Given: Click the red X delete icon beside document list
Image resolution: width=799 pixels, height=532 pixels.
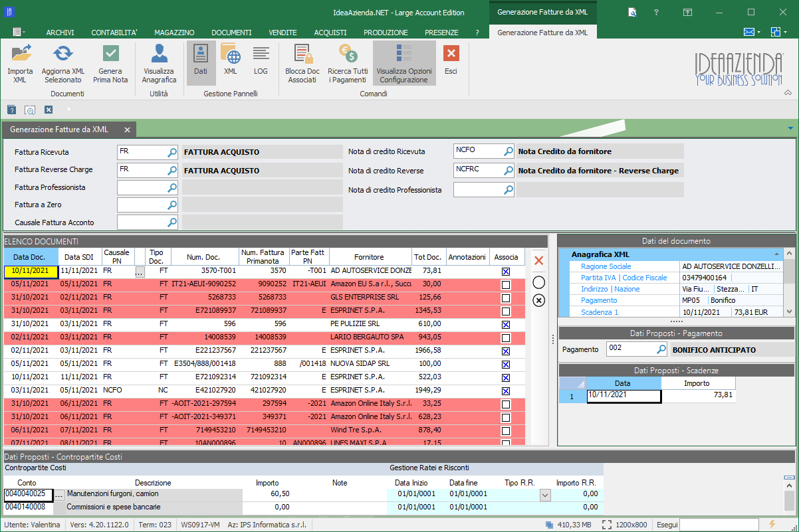Looking at the screenshot, I should [539, 261].
